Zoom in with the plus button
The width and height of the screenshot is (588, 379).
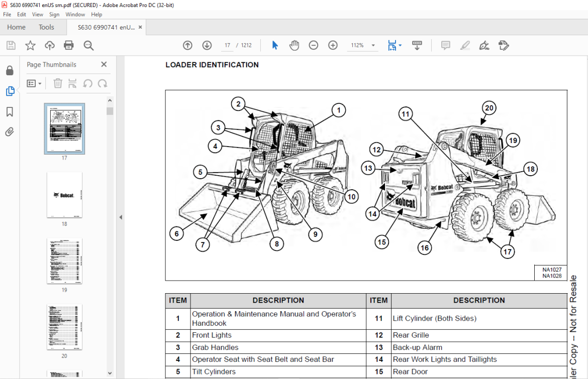[333, 45]
